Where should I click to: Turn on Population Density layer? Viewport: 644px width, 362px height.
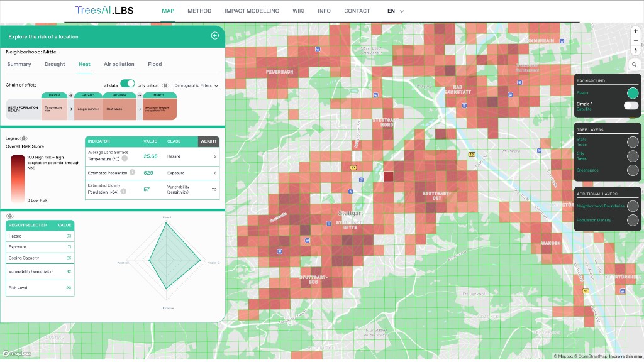[x=633, y=220]
